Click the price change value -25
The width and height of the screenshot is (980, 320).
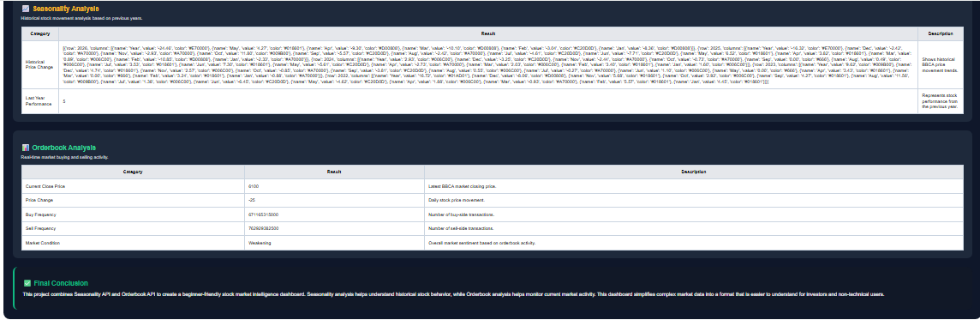tap(251, 200)
